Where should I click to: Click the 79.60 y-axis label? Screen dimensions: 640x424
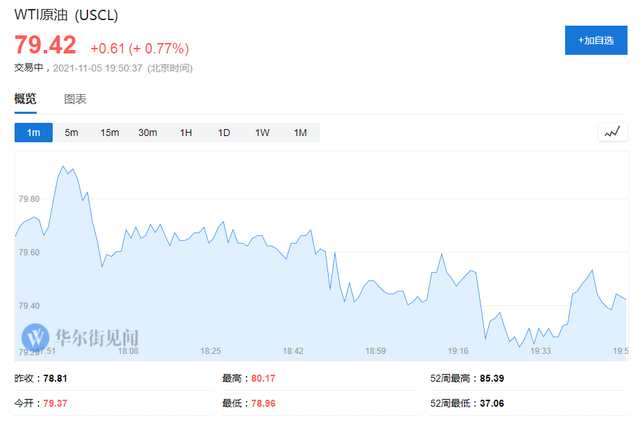(x=29, y=252)
